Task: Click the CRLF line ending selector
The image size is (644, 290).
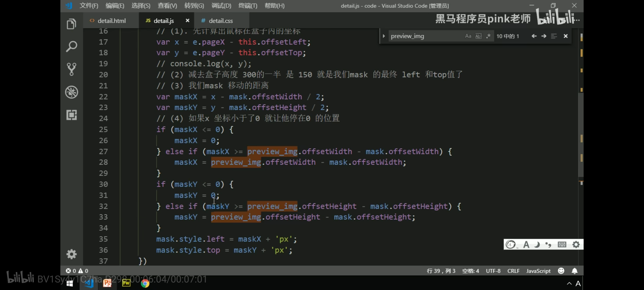Action: coord(513,271)
